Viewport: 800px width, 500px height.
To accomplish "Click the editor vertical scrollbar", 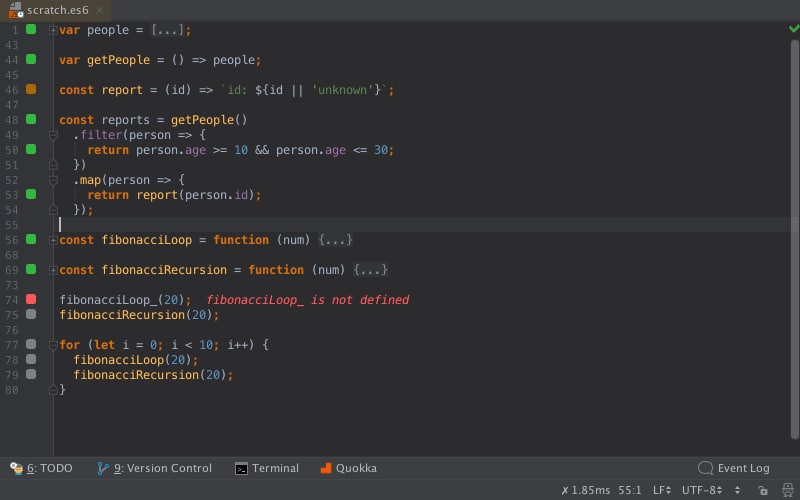I will point(794,239).
